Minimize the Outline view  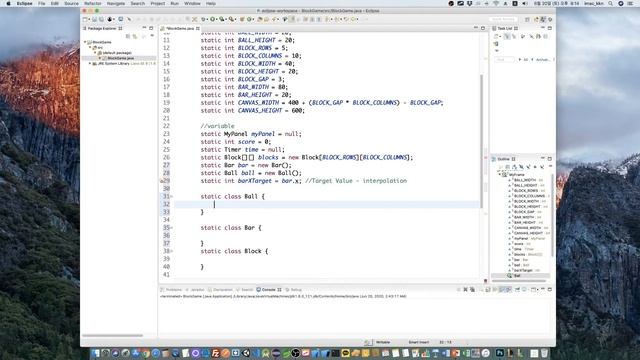pyautogui.click(x=543, y=158)
